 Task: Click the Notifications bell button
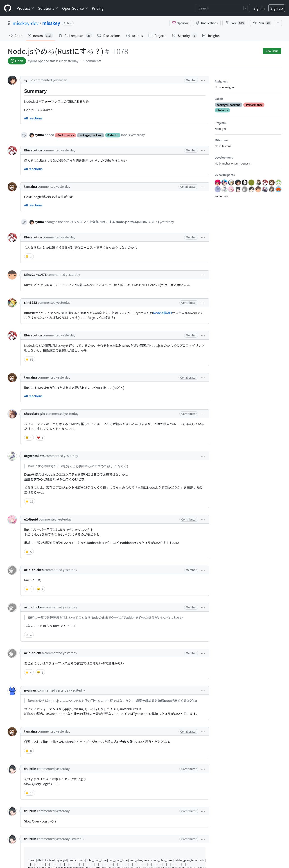click(207, 23)
